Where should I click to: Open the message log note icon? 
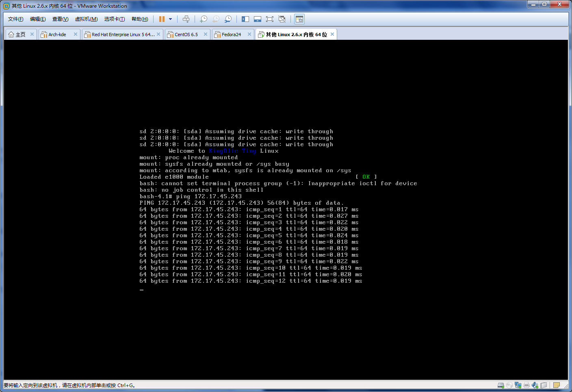[x=557, y=385]
